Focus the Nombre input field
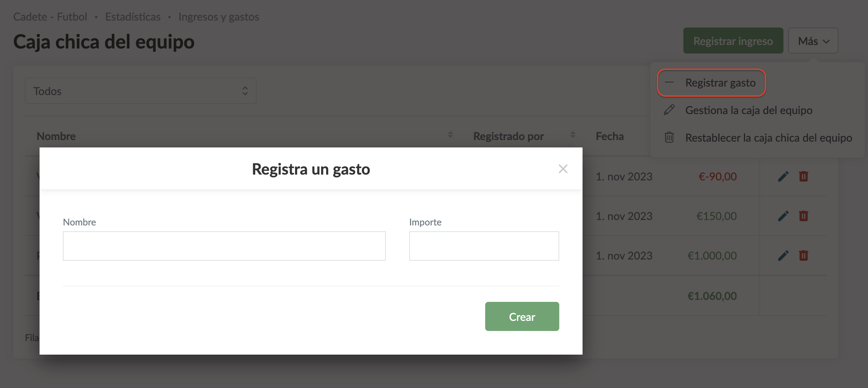This screenshot has height=388, width=868. click(x=224, y=246)
